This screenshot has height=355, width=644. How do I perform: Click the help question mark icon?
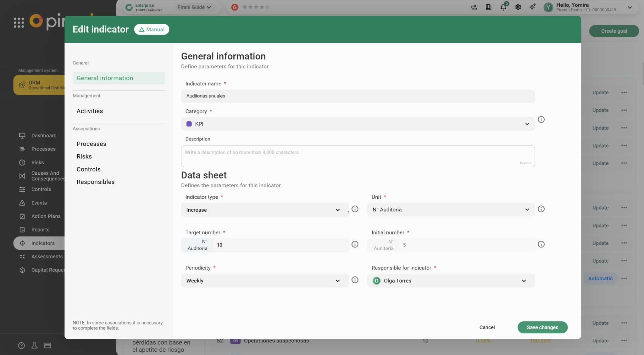click(21, 345)
